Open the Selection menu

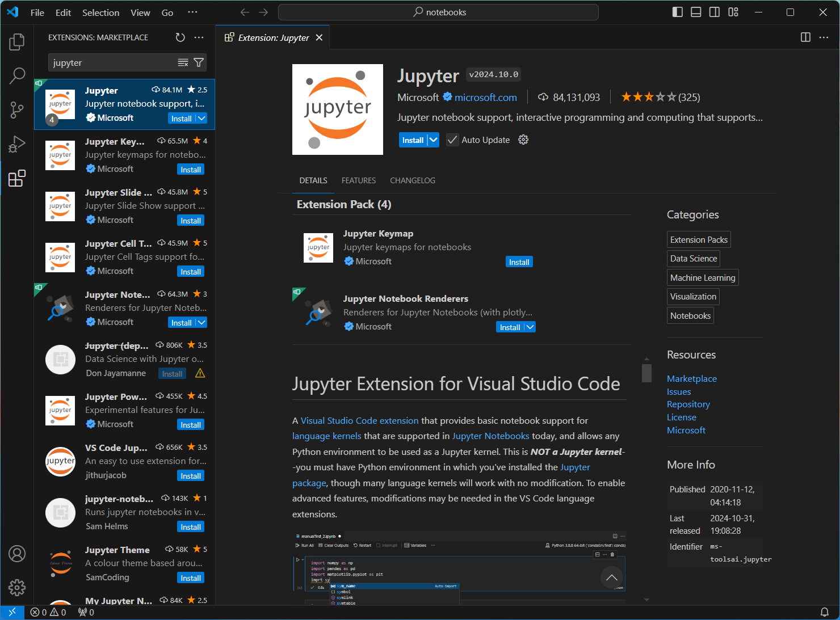coord(101,12)
